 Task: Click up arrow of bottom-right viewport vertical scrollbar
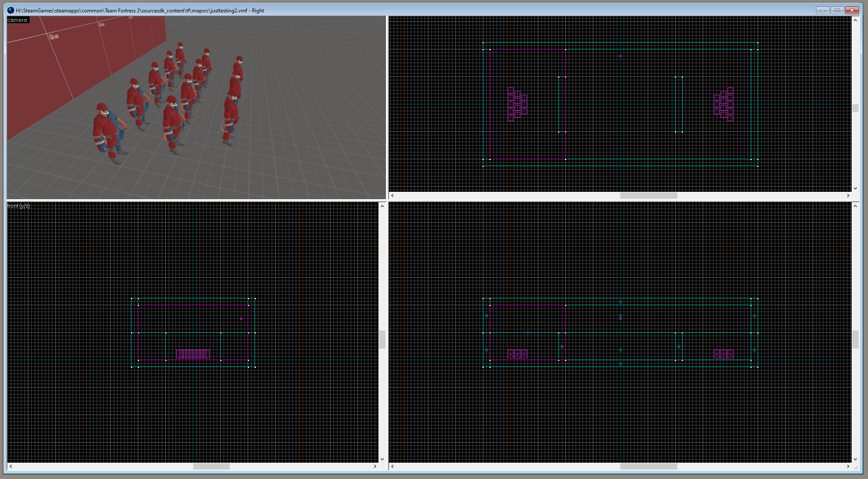(855, 206)
